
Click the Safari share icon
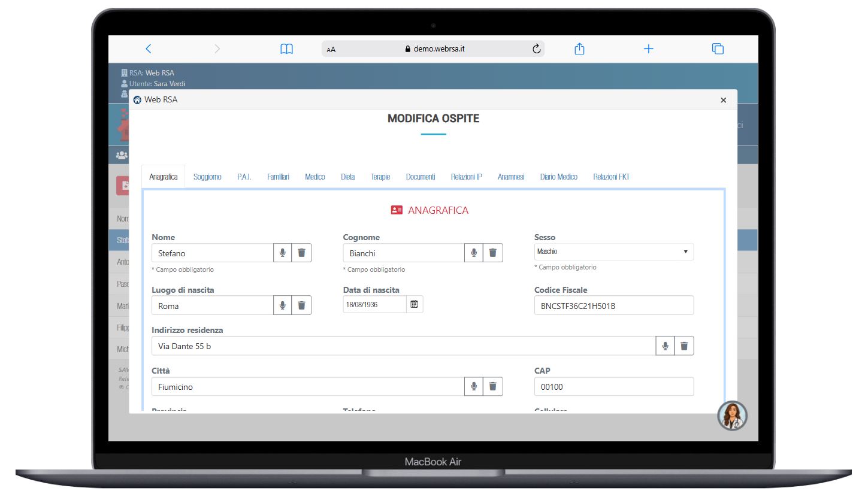click(579, 49)
